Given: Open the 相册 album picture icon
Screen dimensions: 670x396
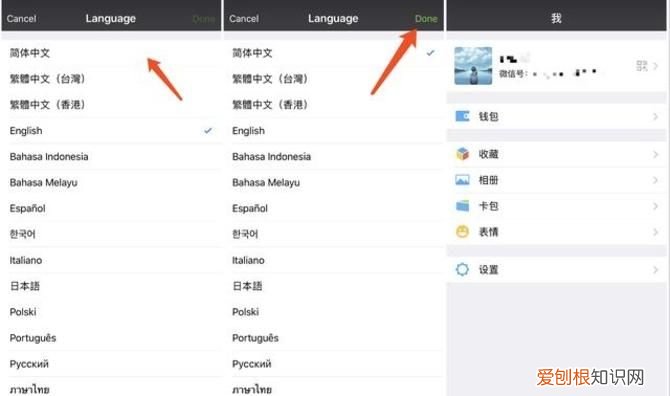Looking at the screenshot, I should click(x=462, y=180).
